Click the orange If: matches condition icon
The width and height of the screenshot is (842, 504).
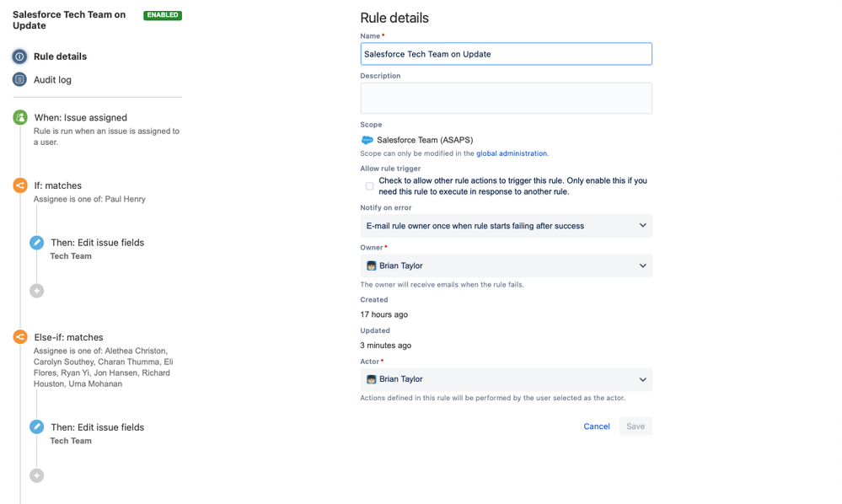pyautogui.click(x=20, y=185)
